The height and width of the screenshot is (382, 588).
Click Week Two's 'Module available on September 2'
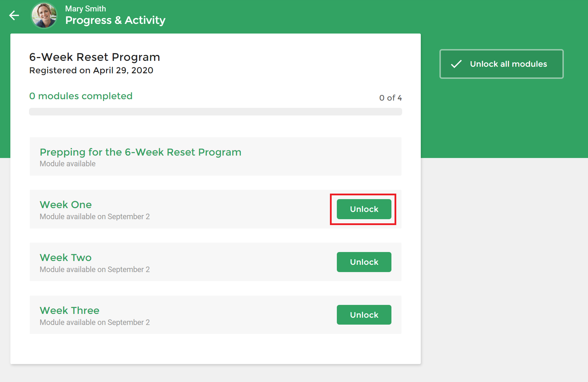[95, 270]
